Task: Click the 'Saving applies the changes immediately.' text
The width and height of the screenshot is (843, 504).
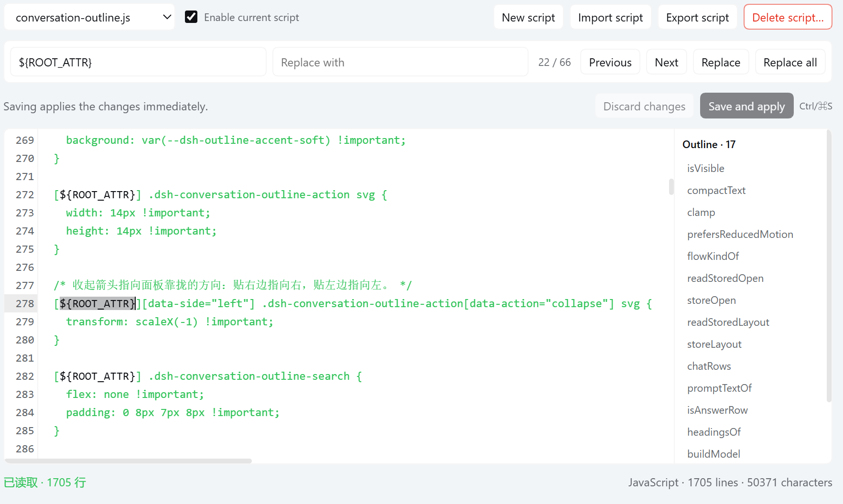Action: pos(106,106)
